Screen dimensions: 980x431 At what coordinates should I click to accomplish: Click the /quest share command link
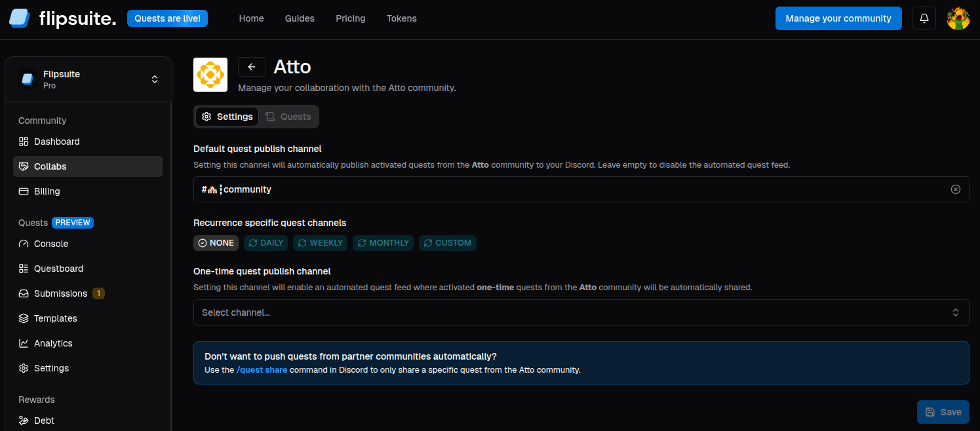pyautogui.click(x=262, y=369)
